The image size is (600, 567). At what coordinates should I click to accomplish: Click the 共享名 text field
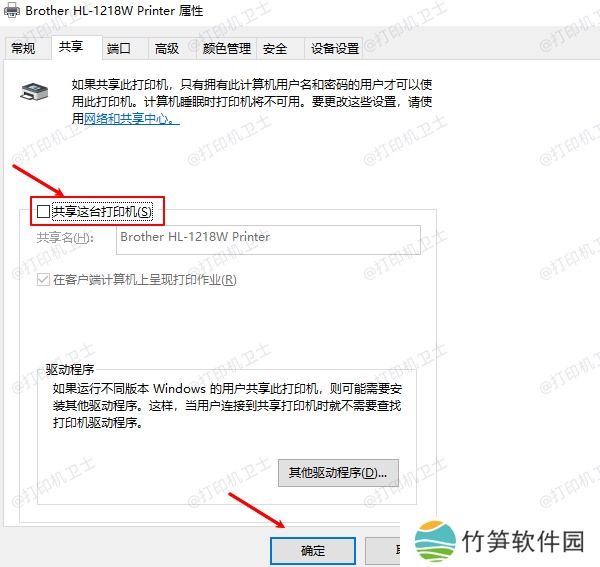pyautogui.click(x=267, y=238)
